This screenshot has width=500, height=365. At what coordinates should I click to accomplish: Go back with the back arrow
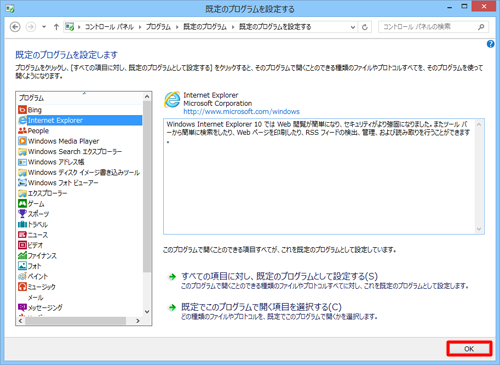15,27
